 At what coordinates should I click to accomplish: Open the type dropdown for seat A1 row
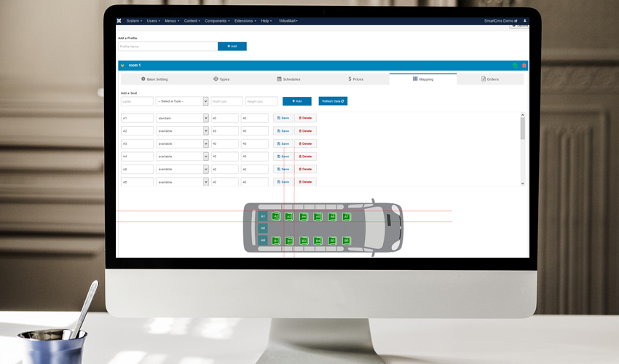click(182, 118)
